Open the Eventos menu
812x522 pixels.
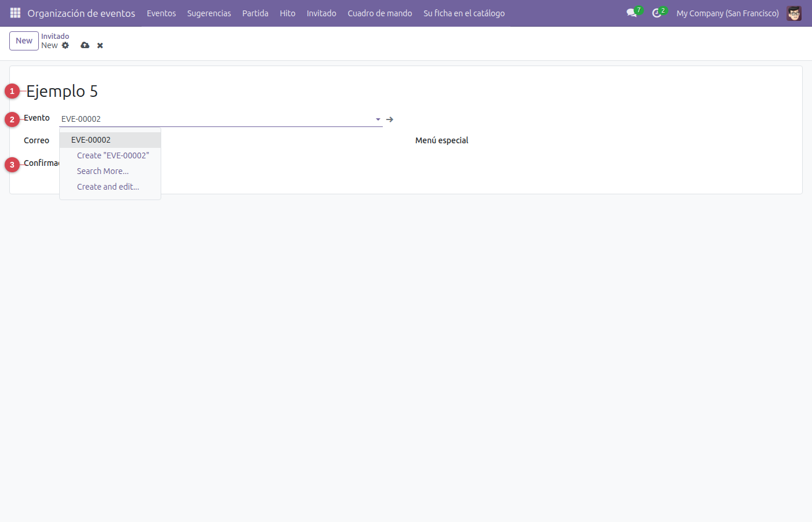tap(161, 13)
